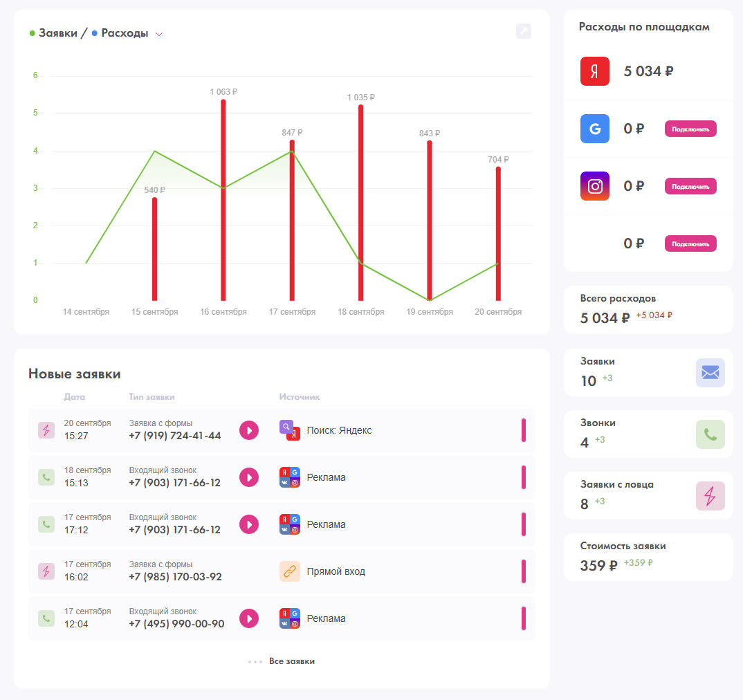
Task: Click the last Подключить button without platform icon
Action: (690, 243)
